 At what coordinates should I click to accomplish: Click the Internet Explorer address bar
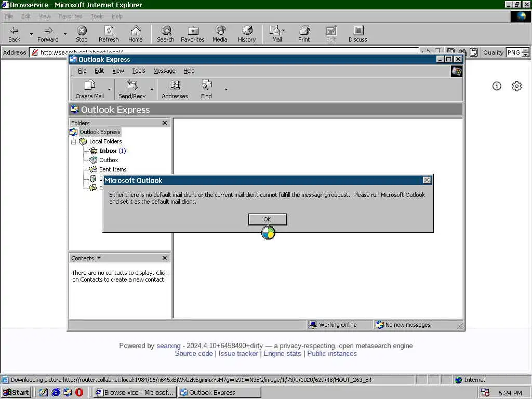[224, 52]
